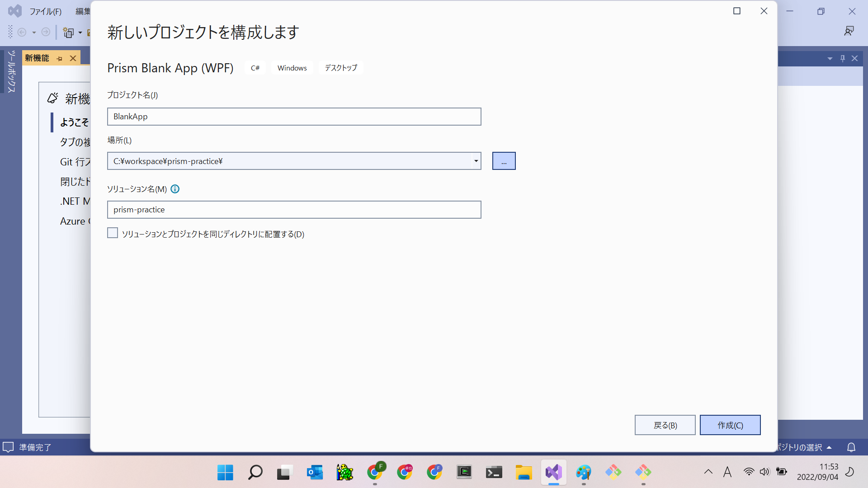Viewport: 868px width, 488px height.
Task: Select the 新機能 document tab
Action: point(37,58)
